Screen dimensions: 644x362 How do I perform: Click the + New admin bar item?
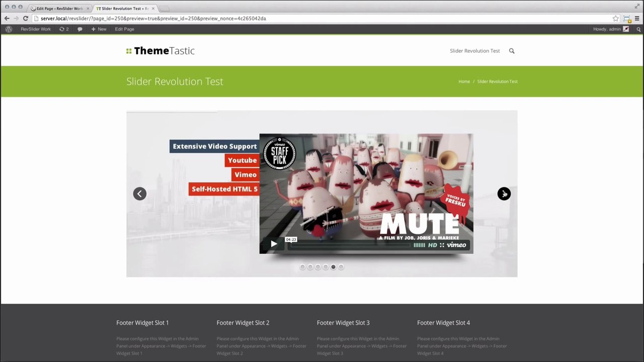99,29
